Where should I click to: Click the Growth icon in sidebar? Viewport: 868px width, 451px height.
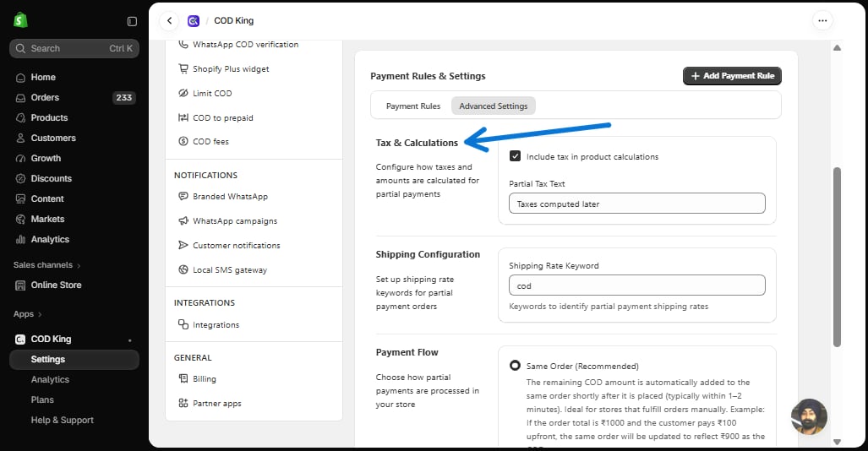click(x=20, y=159)
